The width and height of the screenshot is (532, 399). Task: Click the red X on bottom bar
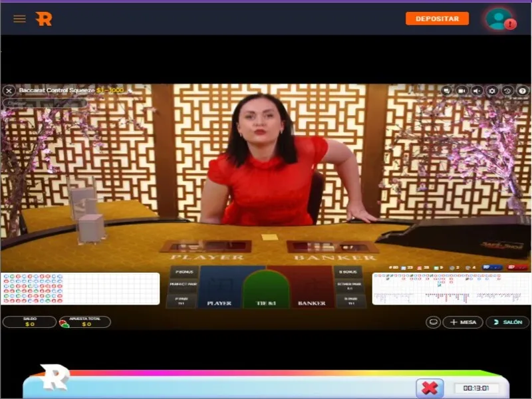pyautogui.click(x=430, y=388)
